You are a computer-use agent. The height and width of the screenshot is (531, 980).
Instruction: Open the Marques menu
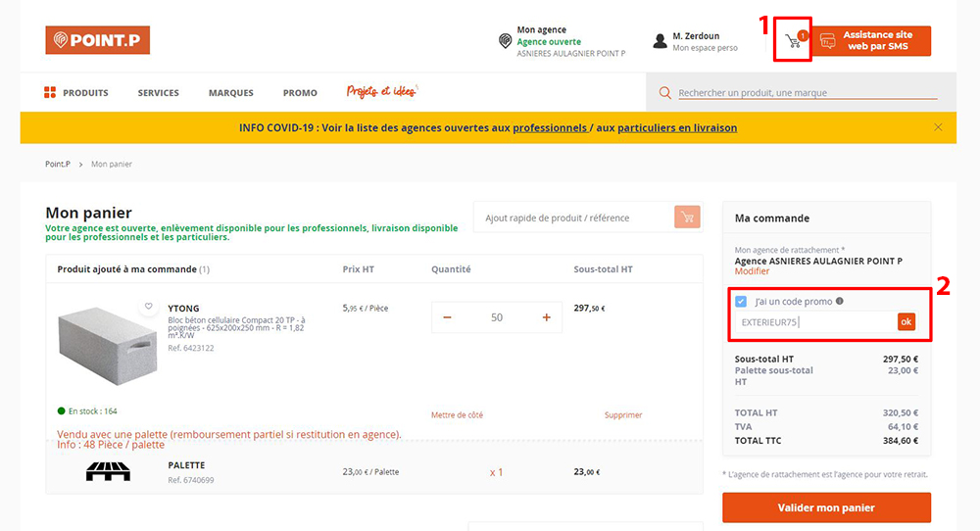(230, 93)
